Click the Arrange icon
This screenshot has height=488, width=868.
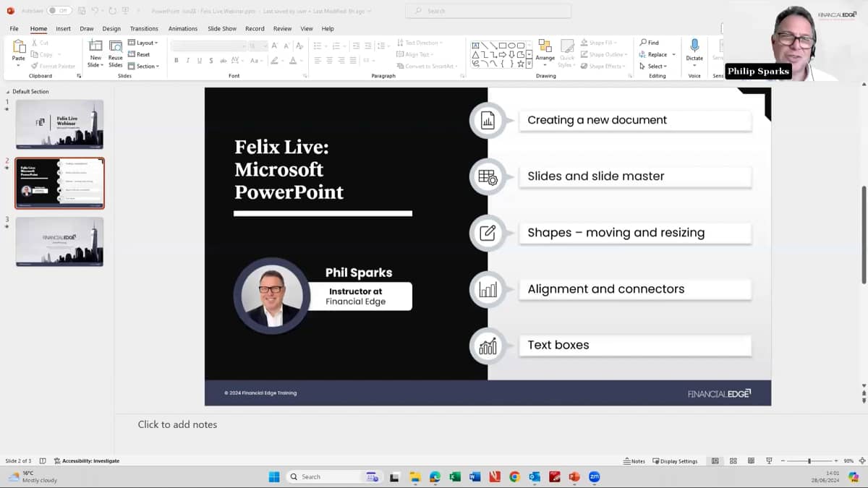[545, 46]
